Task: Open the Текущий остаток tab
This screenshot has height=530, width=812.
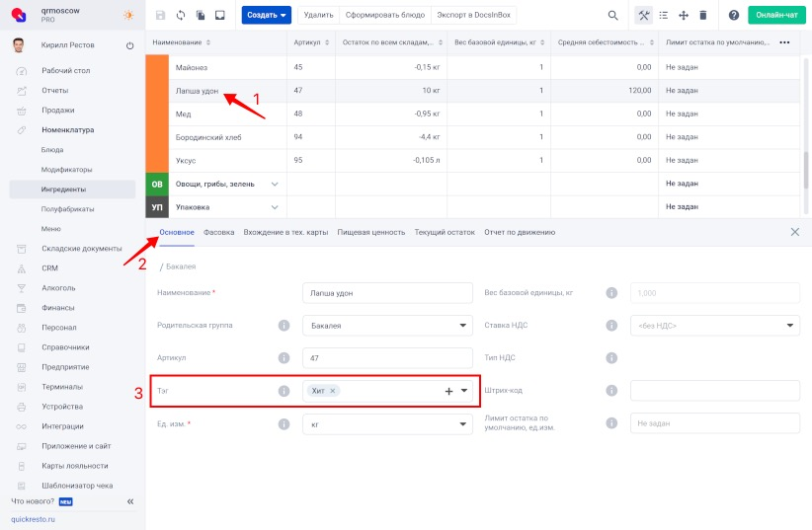Action: point(445,232)
